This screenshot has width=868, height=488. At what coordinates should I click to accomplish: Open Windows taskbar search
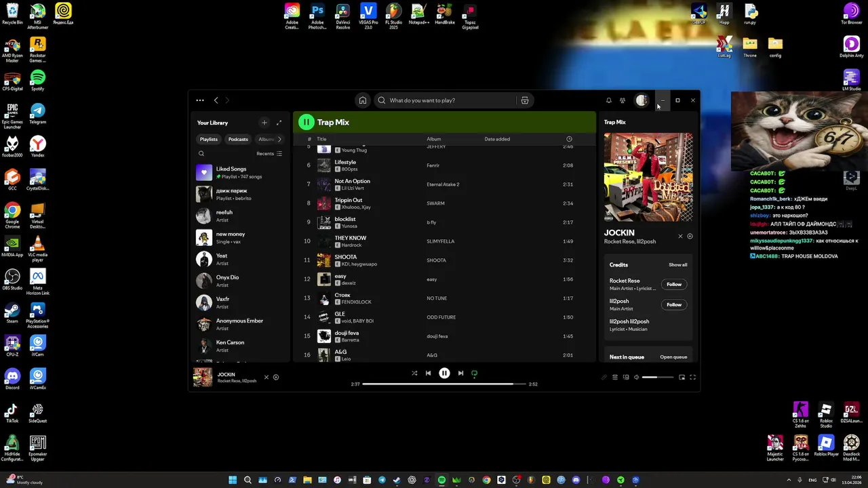tap(248, 480)
